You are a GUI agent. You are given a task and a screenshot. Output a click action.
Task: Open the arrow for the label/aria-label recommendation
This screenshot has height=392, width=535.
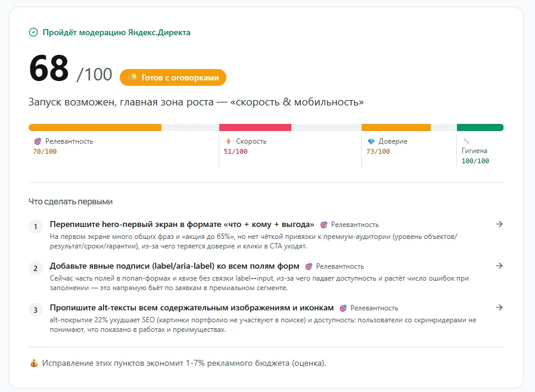pyautogui.click(x=499, y=266)
